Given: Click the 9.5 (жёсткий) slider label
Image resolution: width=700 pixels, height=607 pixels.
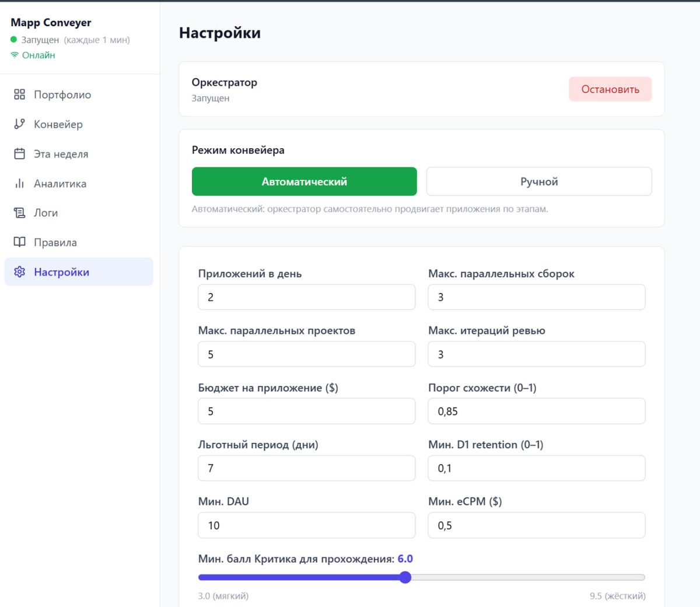Looking at the screenshot, I should (618, 596).
